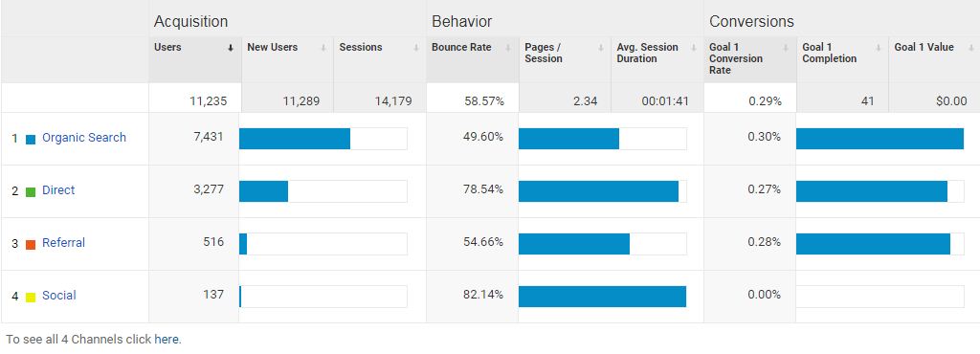Click the yellow Social color swatch

tap(31, 297)
